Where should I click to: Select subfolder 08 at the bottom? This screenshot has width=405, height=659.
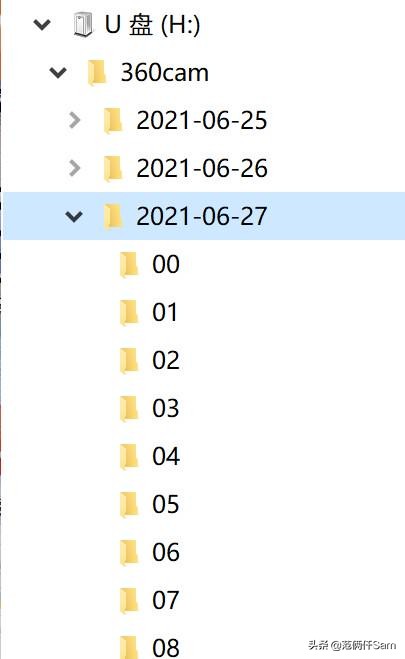tap(166, 647)
